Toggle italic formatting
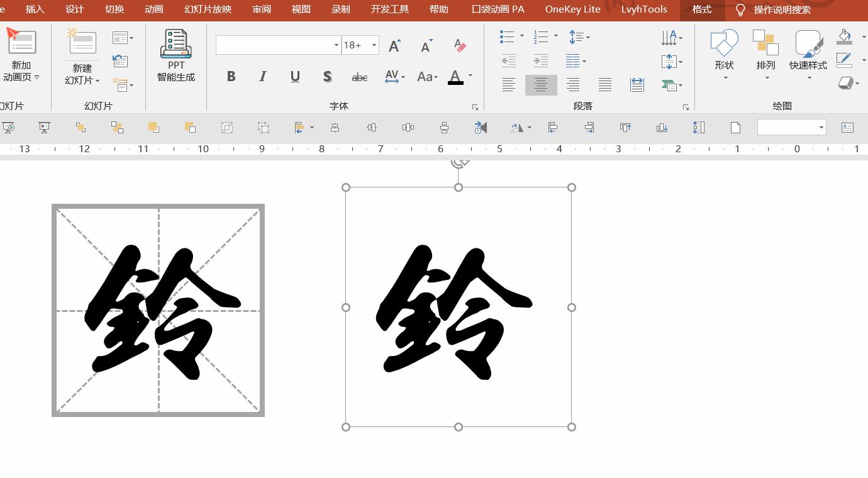868x478 pixels. click(262, 76)
